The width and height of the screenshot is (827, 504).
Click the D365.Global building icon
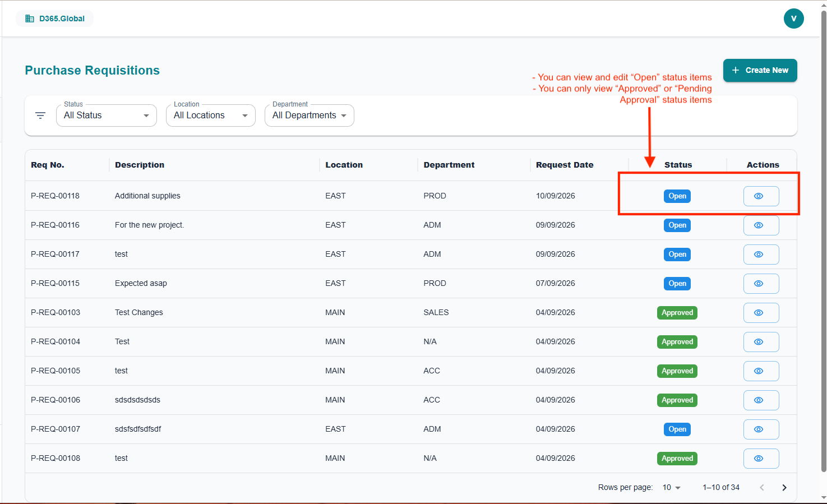click(30, 19)
